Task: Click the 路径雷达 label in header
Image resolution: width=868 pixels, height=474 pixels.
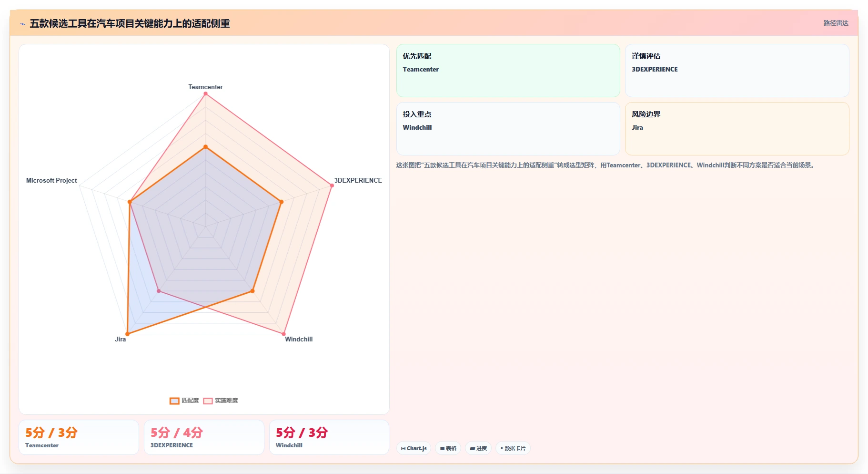Action: [x=836, y=23]
